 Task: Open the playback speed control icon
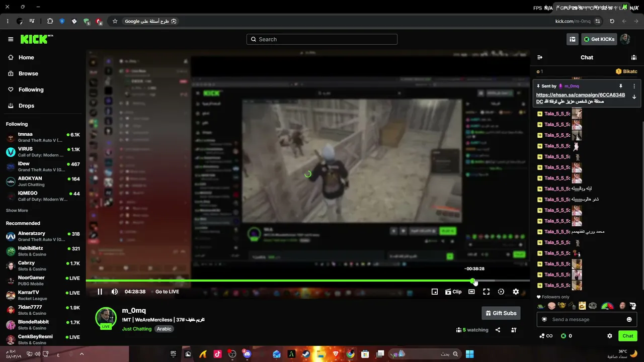[x=501, y=292]
